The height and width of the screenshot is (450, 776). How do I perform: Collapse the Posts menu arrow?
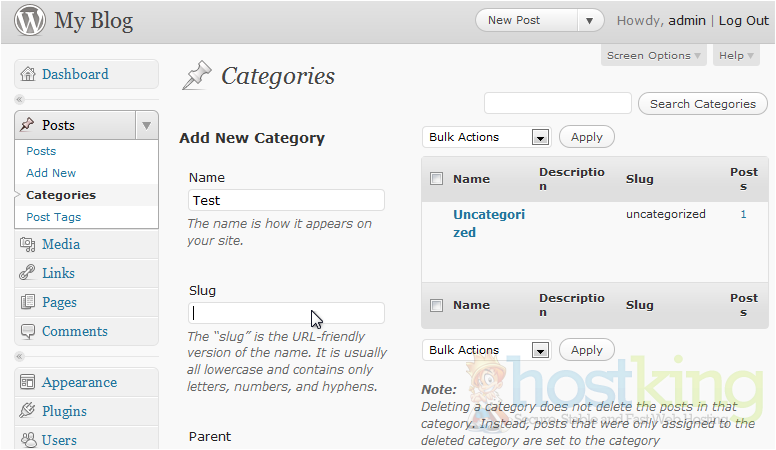[x=146, y=125]
